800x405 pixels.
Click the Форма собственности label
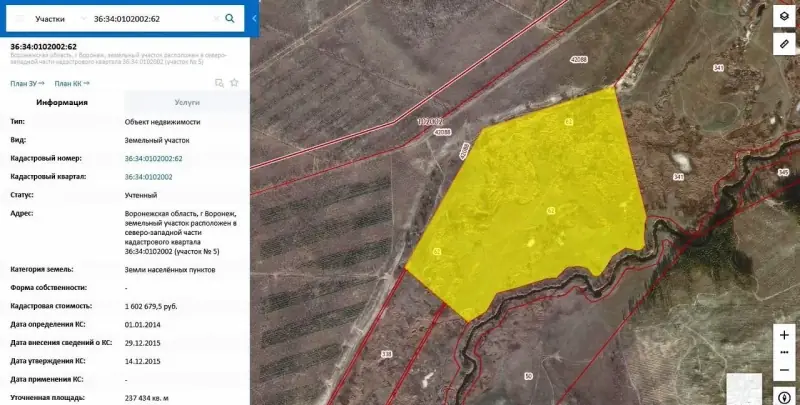(48, 288)
